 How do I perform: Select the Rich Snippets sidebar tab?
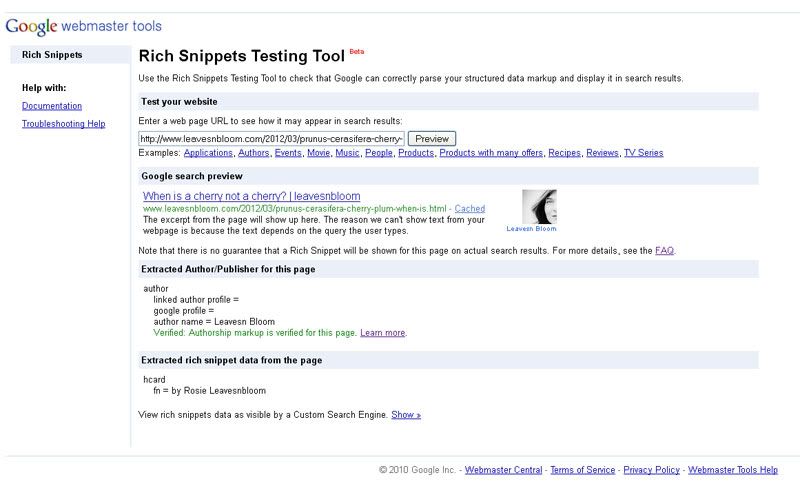pos(70,55)
